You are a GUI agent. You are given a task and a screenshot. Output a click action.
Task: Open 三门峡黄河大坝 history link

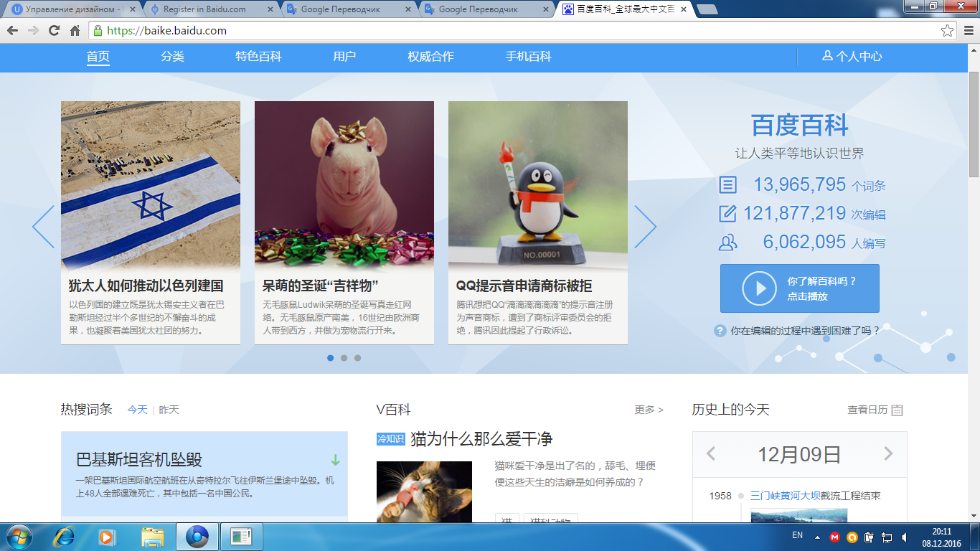click(x=785, y=496)
